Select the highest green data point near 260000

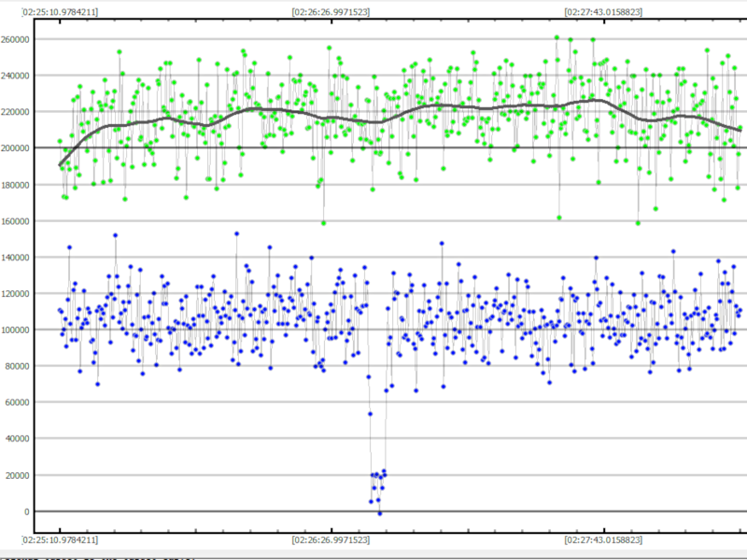tap(557, 38)
